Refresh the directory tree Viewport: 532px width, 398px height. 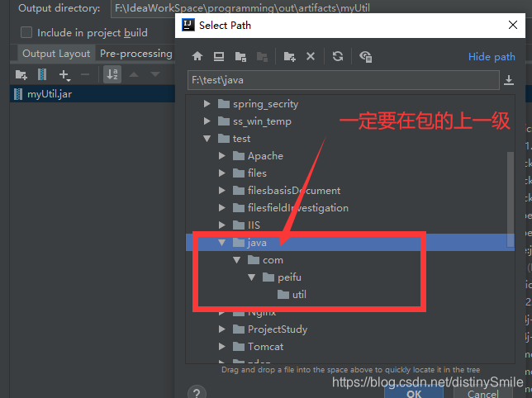pos(338,56)
